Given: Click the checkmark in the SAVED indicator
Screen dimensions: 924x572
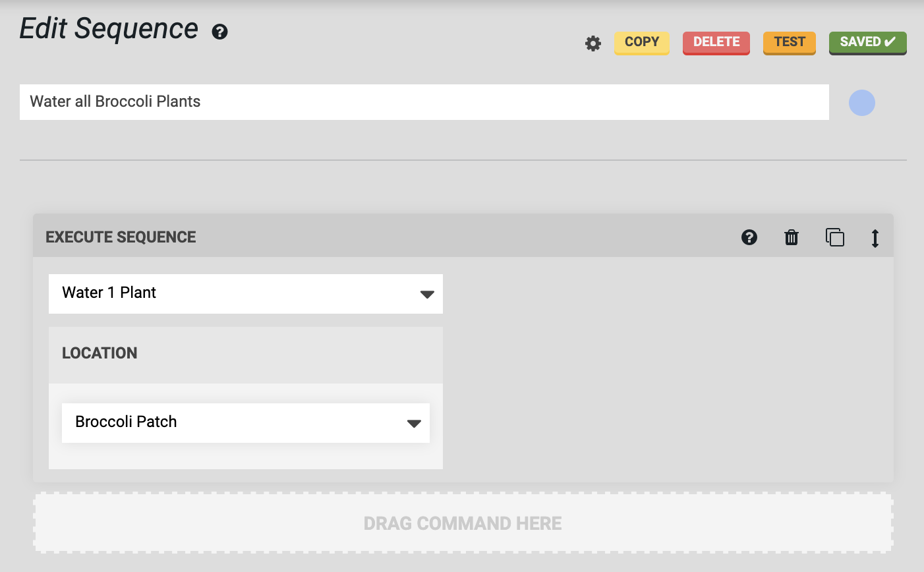Looking at the screenshot, I should [x=890, y=42].
